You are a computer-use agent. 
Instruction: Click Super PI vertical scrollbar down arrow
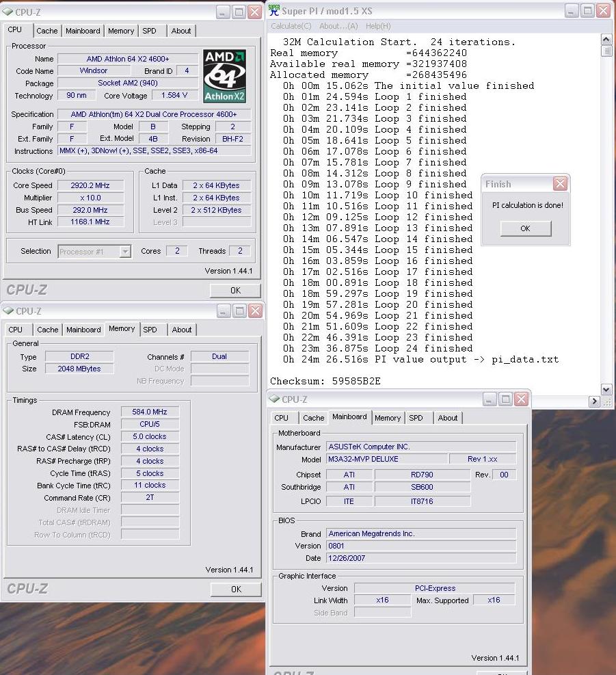[606, 390]
